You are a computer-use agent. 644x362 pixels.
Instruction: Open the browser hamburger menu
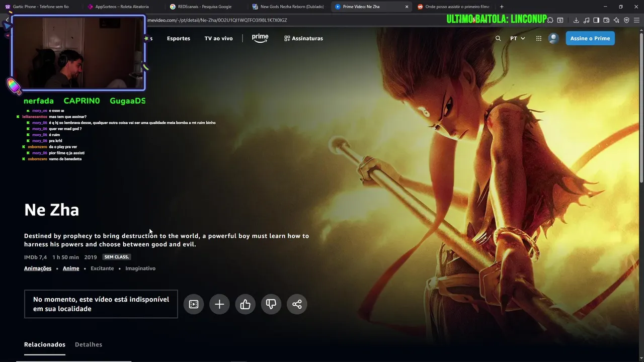click(636, 20)
